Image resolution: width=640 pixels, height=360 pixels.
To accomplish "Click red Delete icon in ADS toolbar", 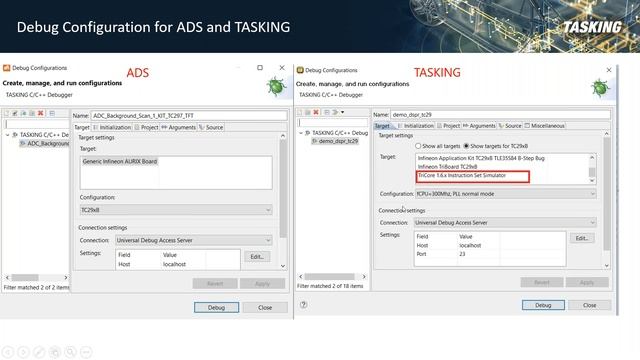I will pyautogui.click(x=41, y=113).
